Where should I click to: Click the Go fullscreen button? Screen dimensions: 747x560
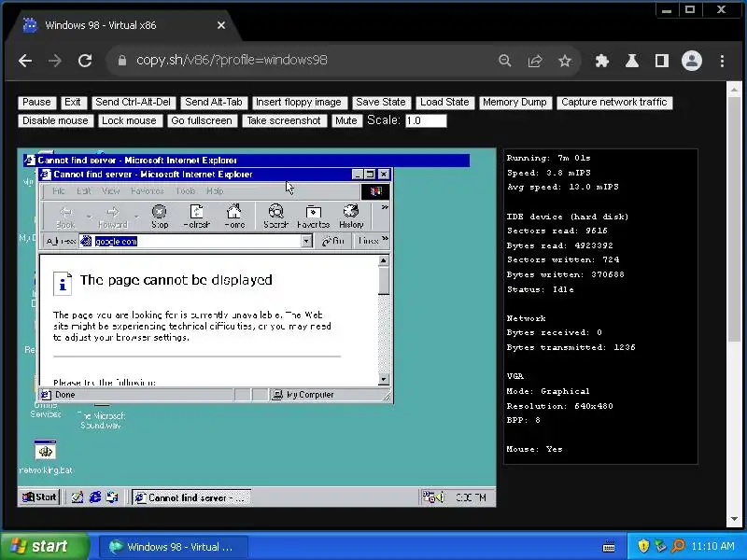[x=202, y=121]
